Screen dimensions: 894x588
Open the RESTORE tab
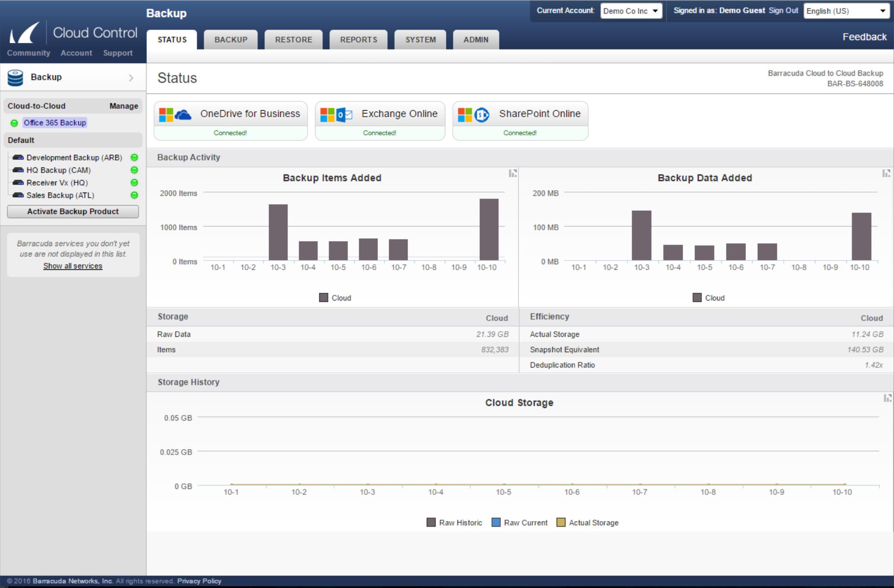click(x=294, y=40)
